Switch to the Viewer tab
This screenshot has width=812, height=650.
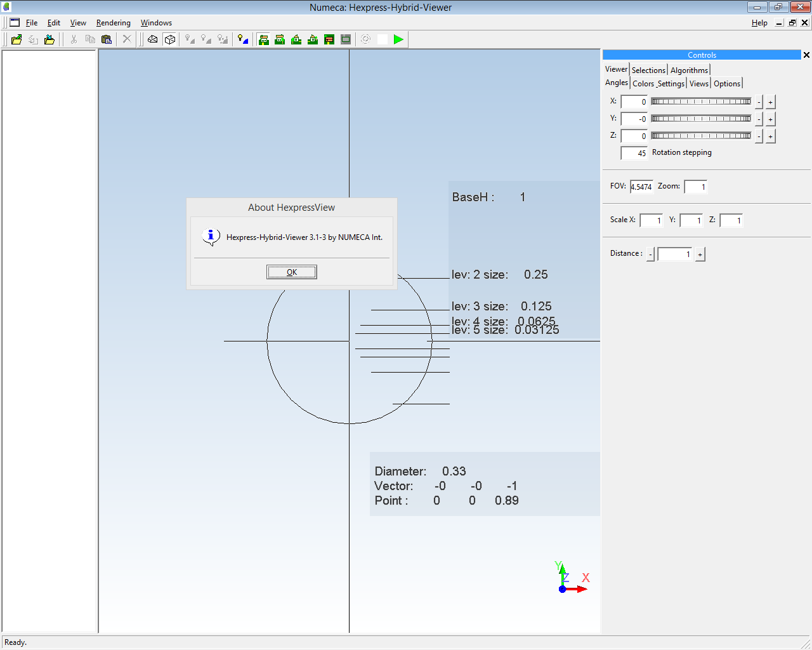616,69
